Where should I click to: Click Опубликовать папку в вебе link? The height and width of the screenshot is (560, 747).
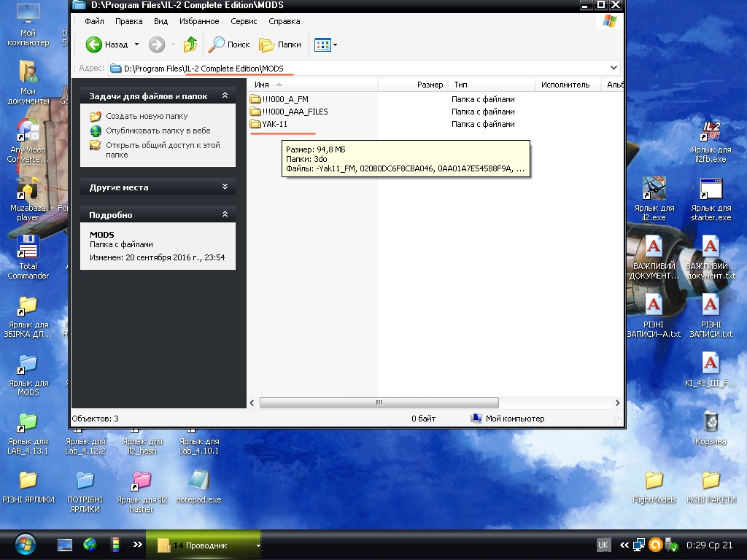(158, 131)
